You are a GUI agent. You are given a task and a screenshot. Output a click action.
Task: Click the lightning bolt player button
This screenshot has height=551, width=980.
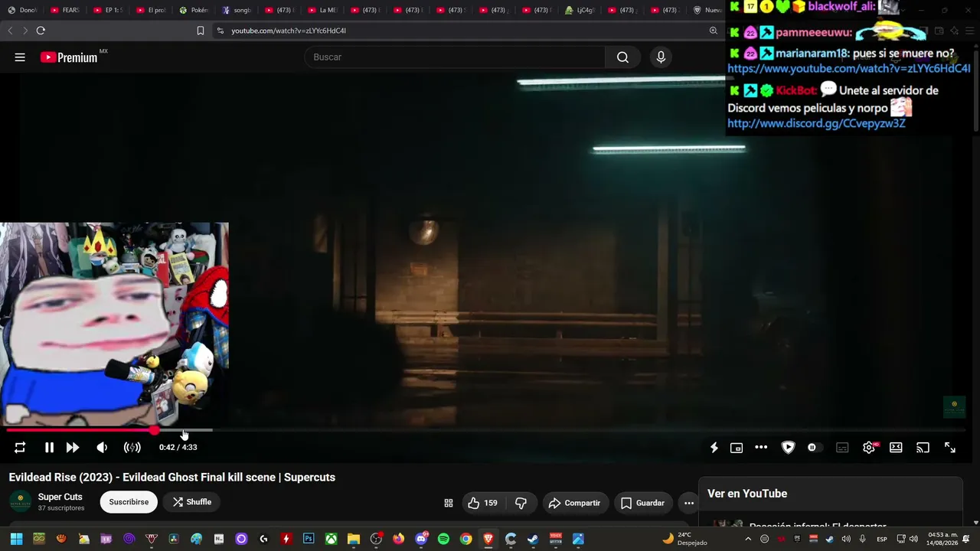pos(714,448)
